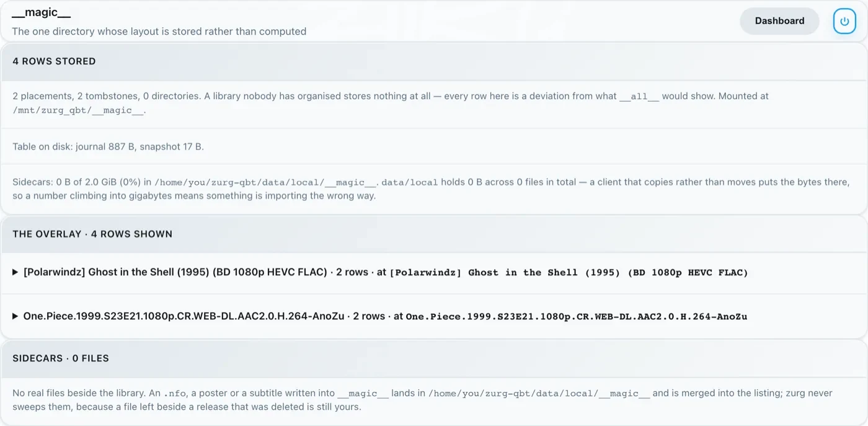Viewport: 868px width, 426px height.
Task: Click the __magic__ page title
Action: click(x=41, y=14)
